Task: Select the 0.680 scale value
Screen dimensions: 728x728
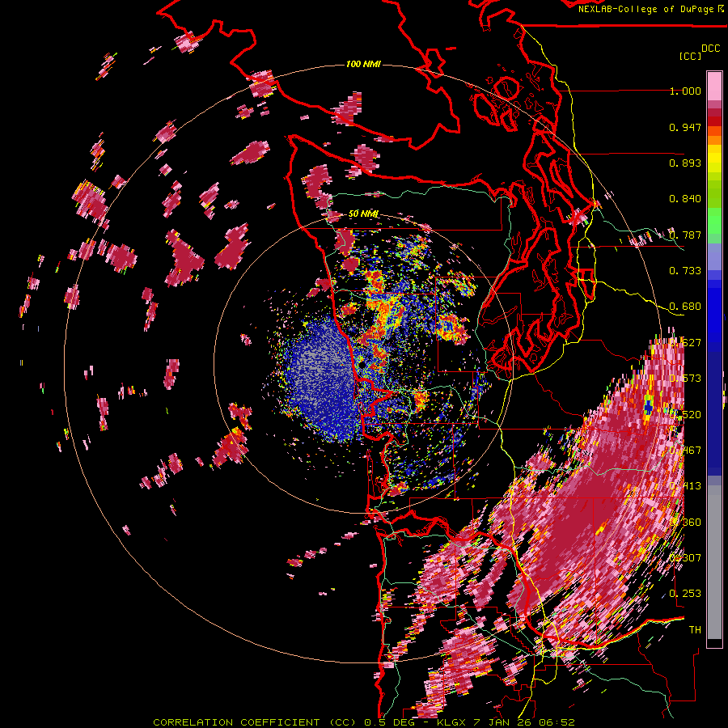Action: 685,307
